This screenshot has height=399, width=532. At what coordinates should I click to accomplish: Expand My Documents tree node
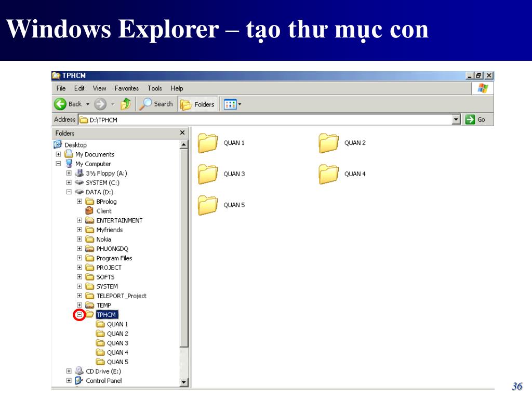[x=58, y=154]
